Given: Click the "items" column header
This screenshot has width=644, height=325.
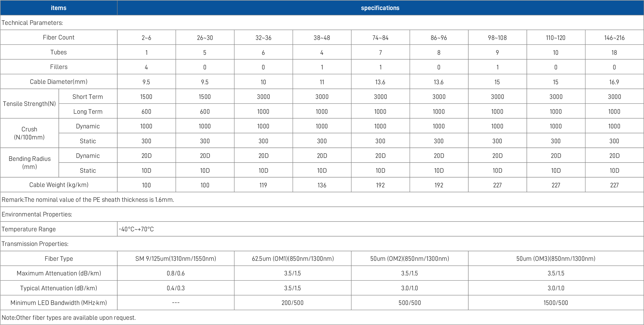Looking at the screenshot, I should (59, 8).
